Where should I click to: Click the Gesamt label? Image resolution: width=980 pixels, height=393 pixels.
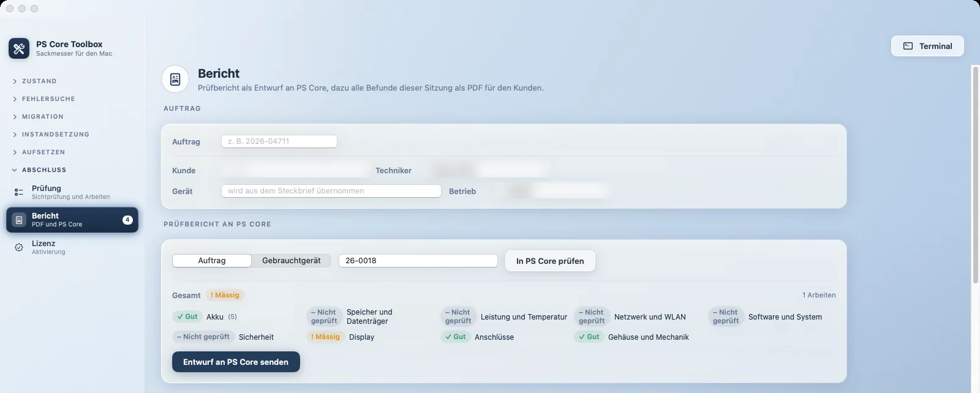click(186, 296)
